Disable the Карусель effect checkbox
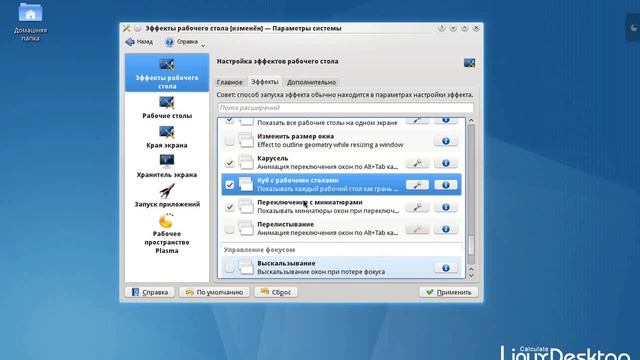 [229, 163]
